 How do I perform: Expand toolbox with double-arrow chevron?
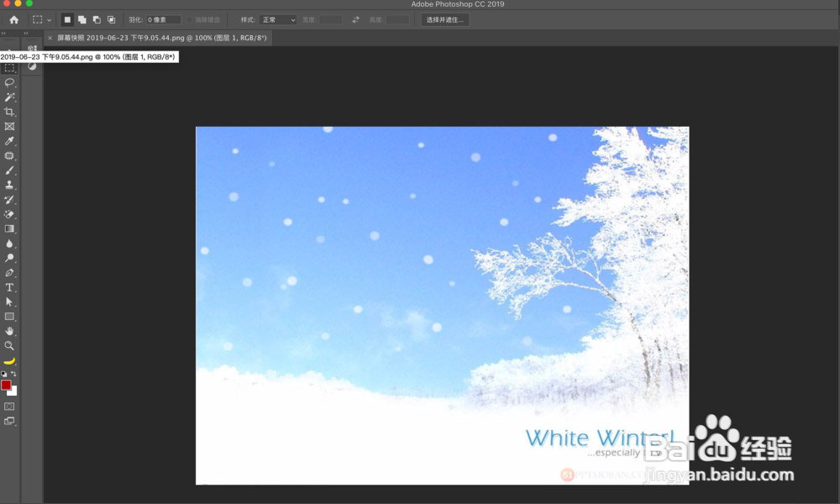click(x=3, y=34)
